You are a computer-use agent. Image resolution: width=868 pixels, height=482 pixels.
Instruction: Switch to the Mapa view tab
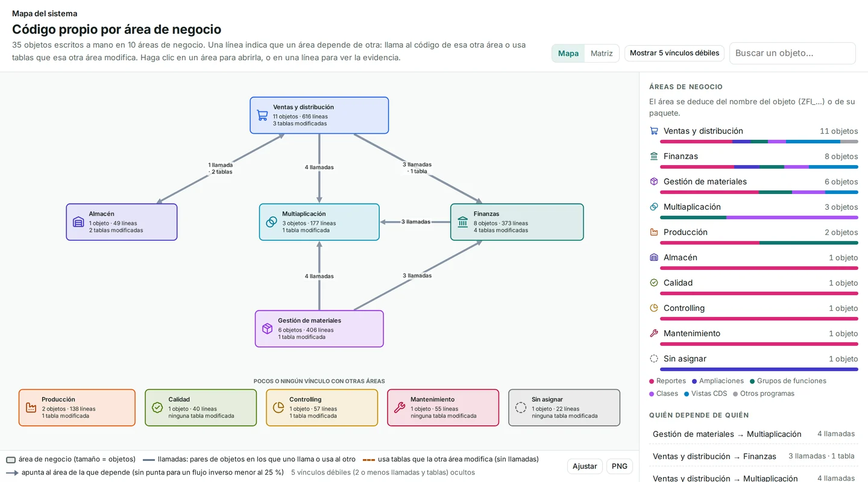(568, 53)
